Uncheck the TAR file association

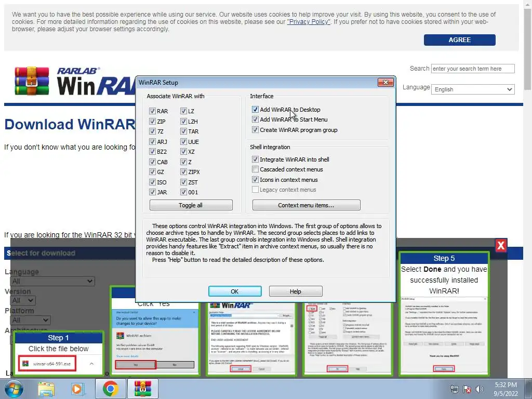tap(183, 131)
